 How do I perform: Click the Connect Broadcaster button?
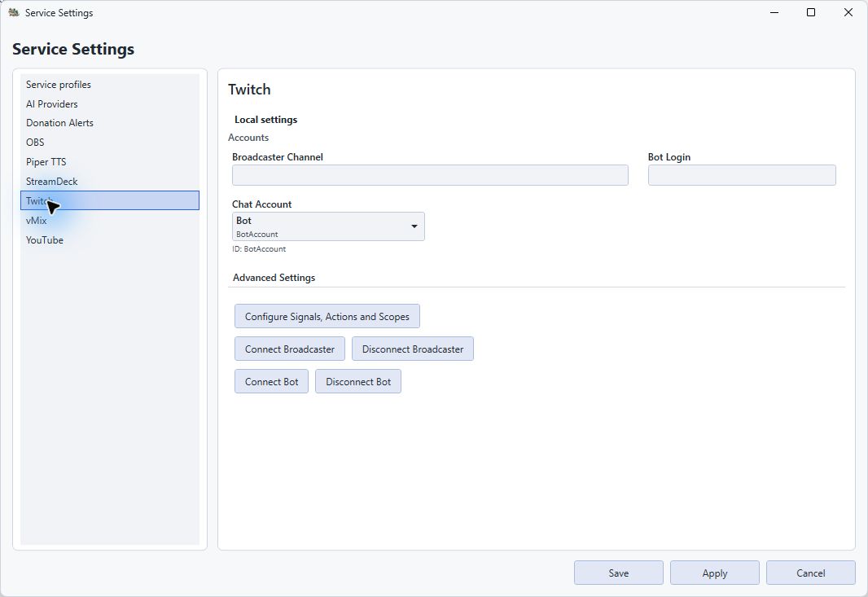pyautogui.click(x=290, y=349)
